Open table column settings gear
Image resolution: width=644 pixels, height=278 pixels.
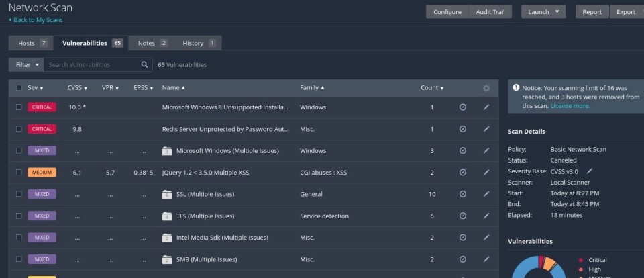point(486,88)
